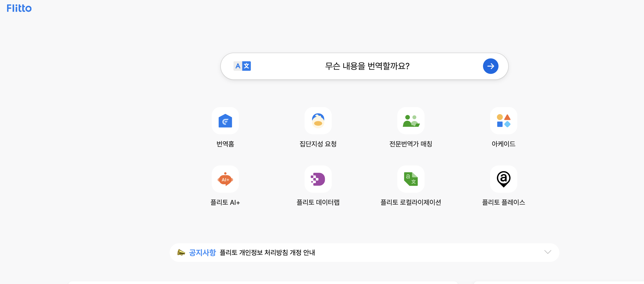Open the 플리토 개인정보 처리방침 개정 안내 notice
The width and height of the screenshot is (644, 284).
[x=267, y=253]
